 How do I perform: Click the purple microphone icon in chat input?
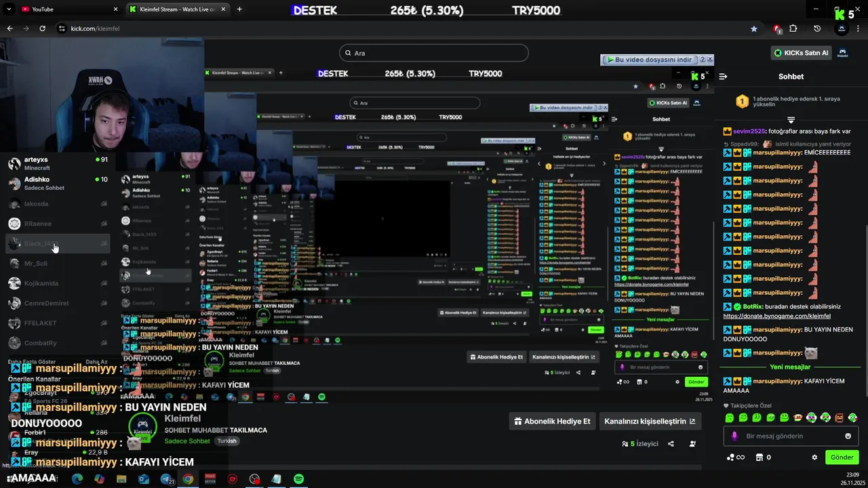click(734, 436)
